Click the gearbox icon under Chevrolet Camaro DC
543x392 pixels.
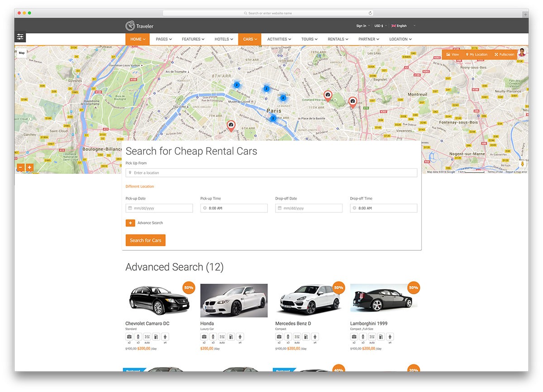click(x=147, y=337)
